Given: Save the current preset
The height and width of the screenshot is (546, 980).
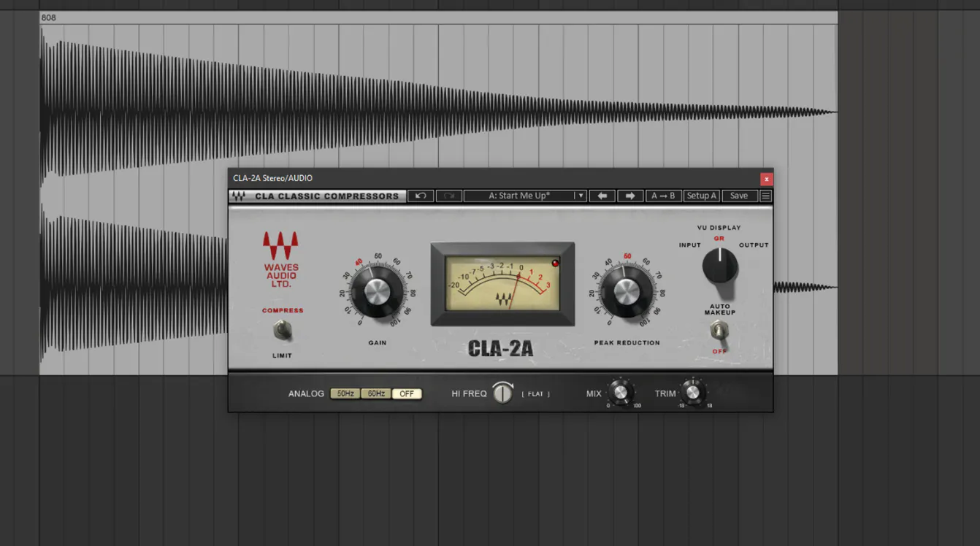Looking at the screenshot, I should point(739,196).
